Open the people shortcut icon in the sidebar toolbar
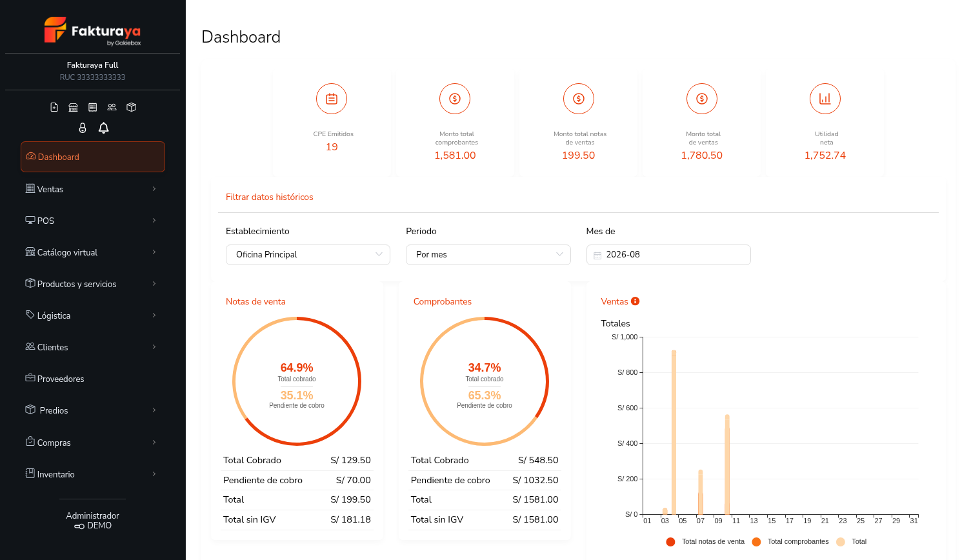Image resolution: width=971 pixels, height=560 pixels. [112, 107]
